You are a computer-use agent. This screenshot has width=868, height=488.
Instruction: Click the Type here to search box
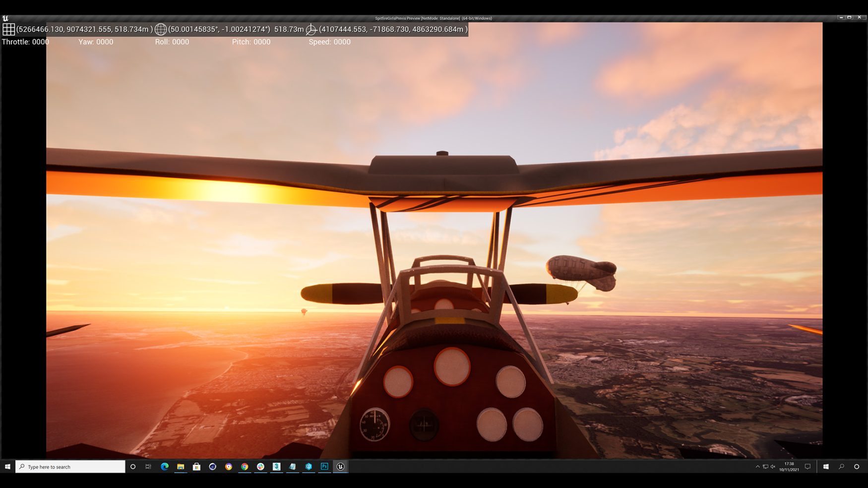(x=70, y=467)
